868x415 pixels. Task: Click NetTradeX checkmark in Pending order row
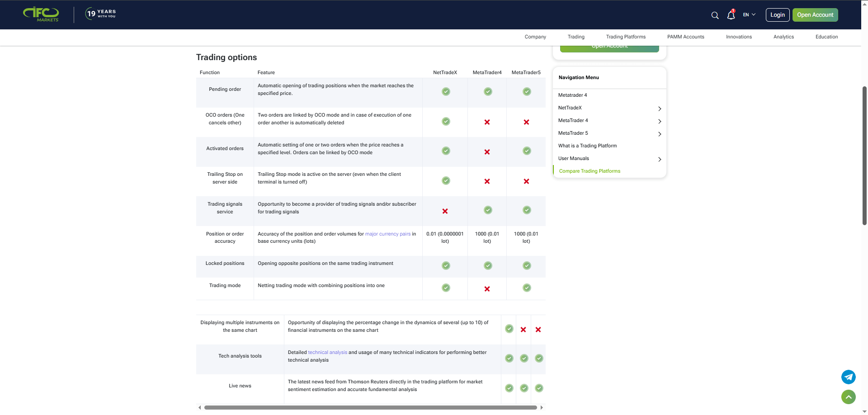click(x=446, y=92)
